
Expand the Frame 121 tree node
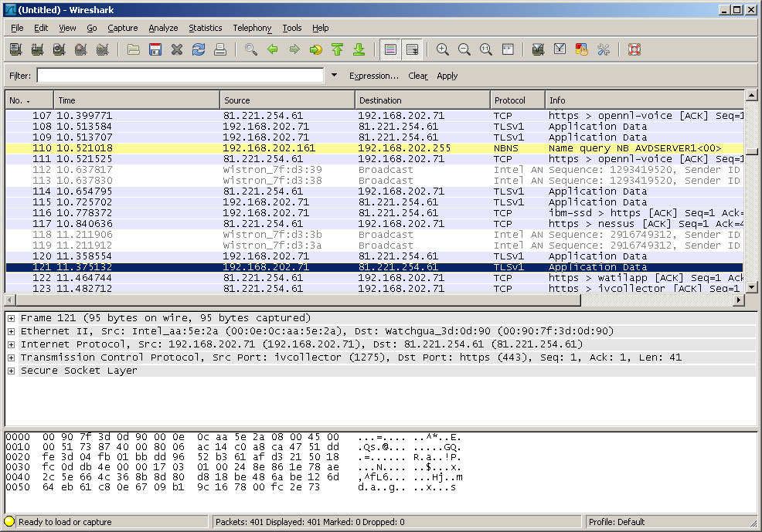[11, 318]
